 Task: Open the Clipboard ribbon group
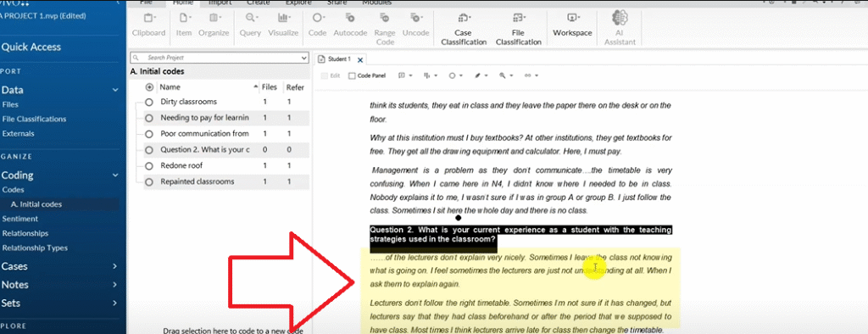(x=148, y=25)
